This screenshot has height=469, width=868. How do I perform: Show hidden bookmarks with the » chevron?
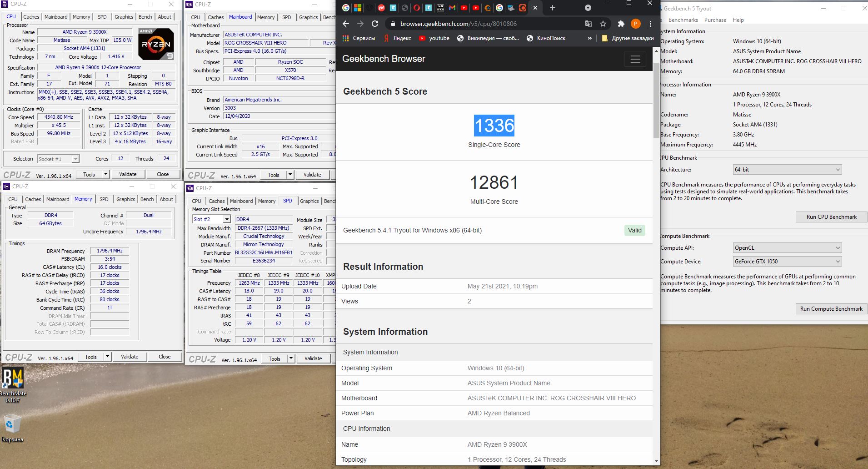(589, 38)
